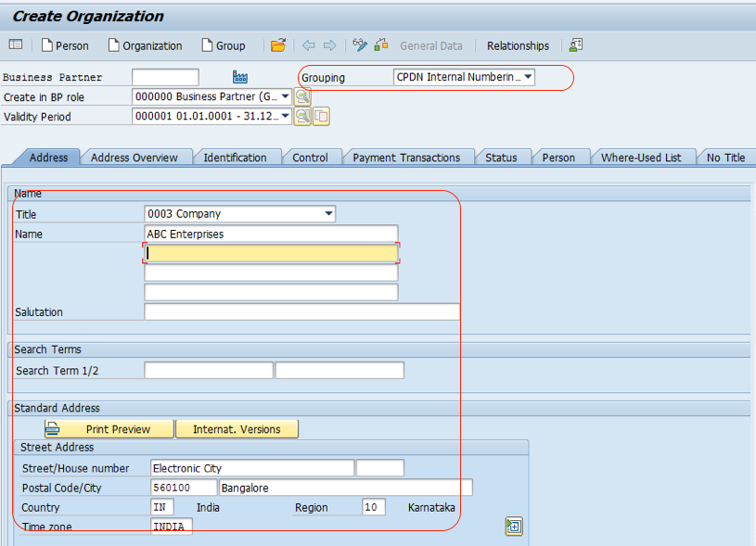The image size is (756, 546).
Task: Open the Grouping dropdown showing CPDN Internal Numbering
Action: coord(529,77)
